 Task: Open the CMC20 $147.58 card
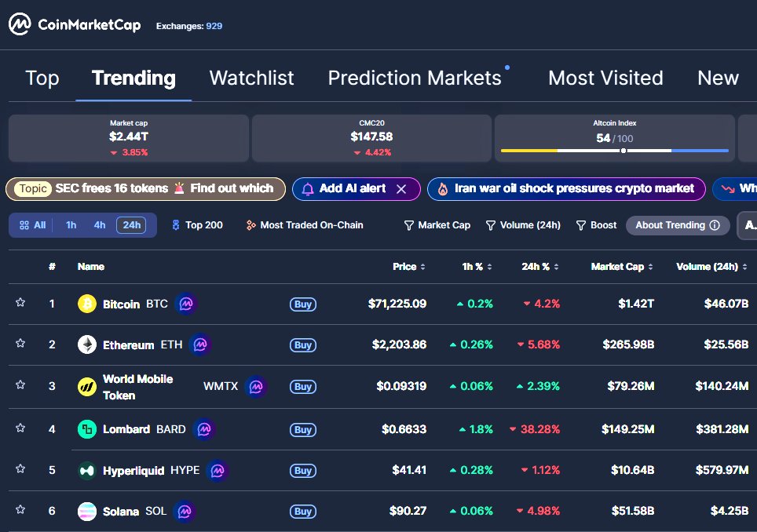click(371, 138)
